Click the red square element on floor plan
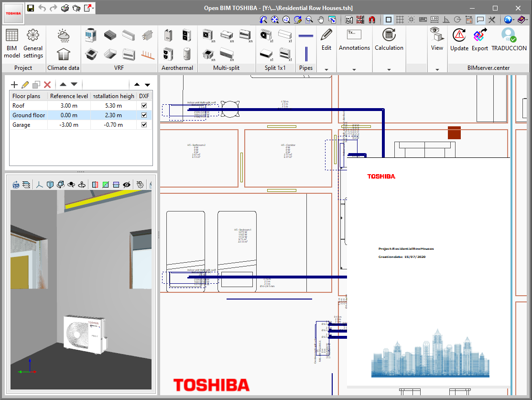Image resolution: width=532 pixels, height=400 pixels. tap(454, 133)
